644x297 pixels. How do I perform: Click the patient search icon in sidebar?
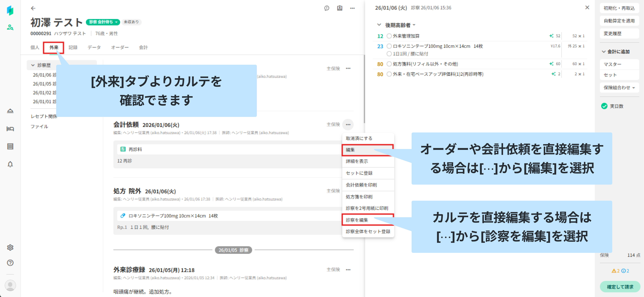(10, 27)
